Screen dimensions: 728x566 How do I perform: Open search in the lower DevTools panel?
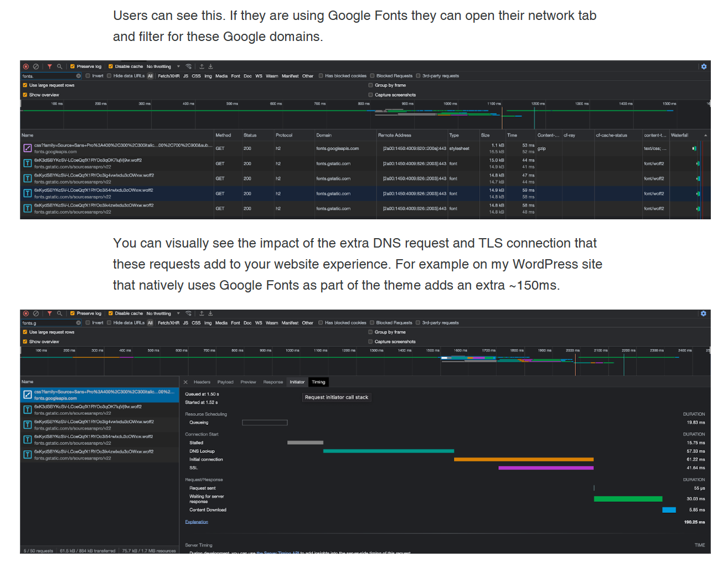pyautogui.click(x=60, y=313)
